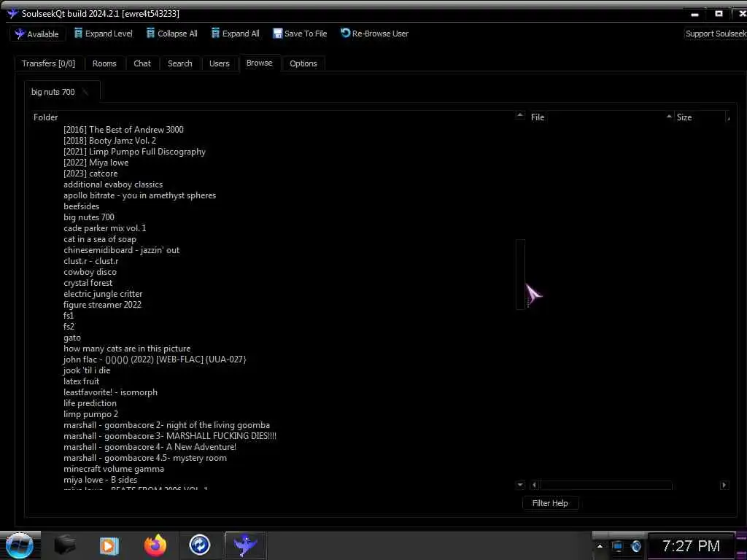Click the Folder column header
747x560 pixels.
pos(46,117)
